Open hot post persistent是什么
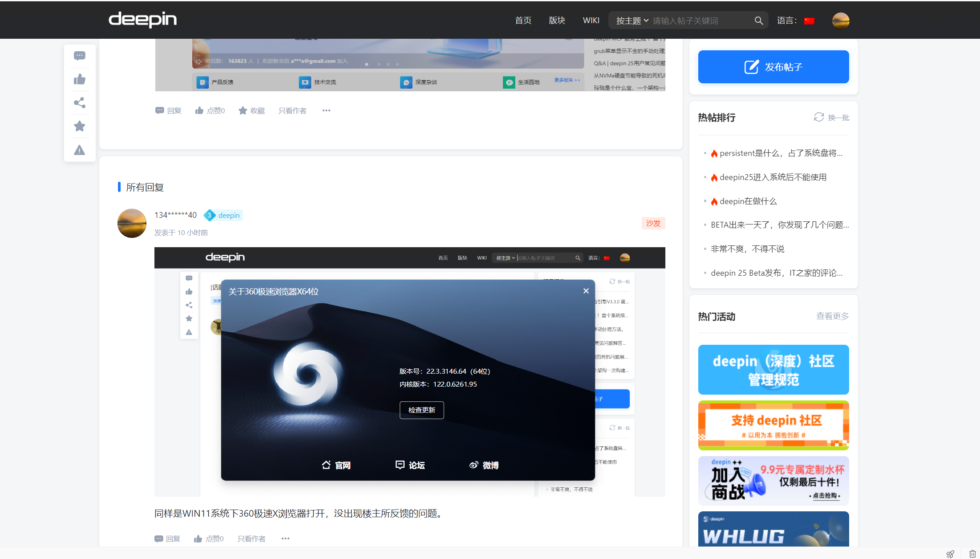The width and height of the screenshot is (980, 559). click(x=781, y=153)
